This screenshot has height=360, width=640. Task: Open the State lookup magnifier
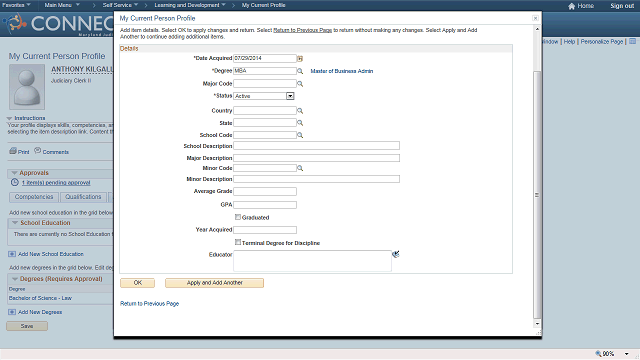tap(300, 123)
